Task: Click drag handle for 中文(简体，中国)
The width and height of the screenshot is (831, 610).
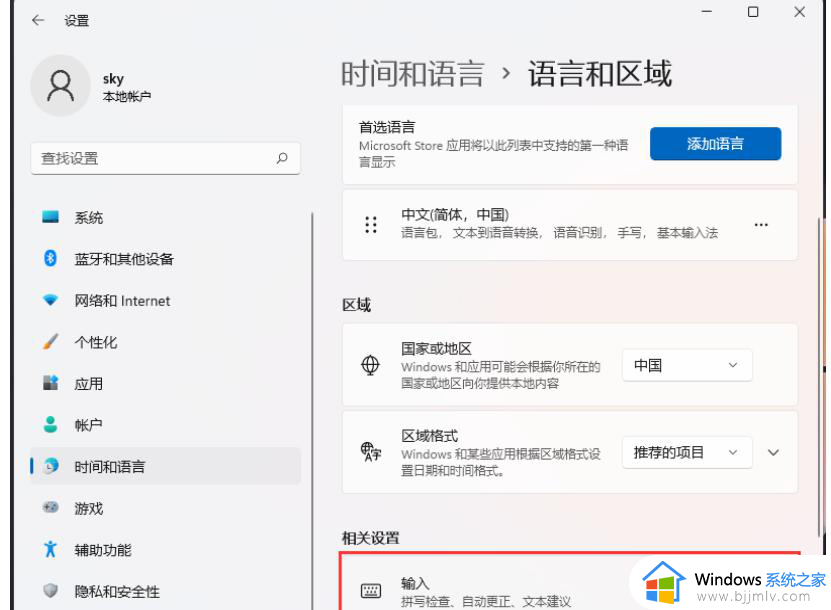Action: [x=371, y=225]
